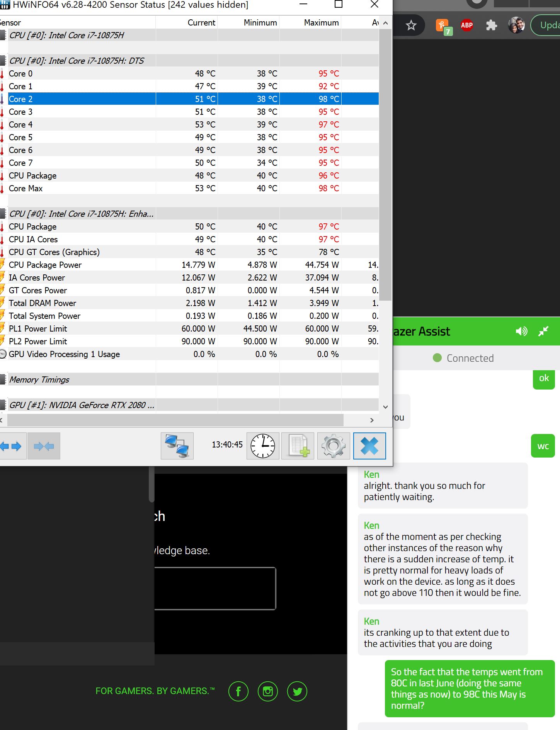Select the Core 4 sensor row
This screenshot has height=730, width=560.
point(189,124)
